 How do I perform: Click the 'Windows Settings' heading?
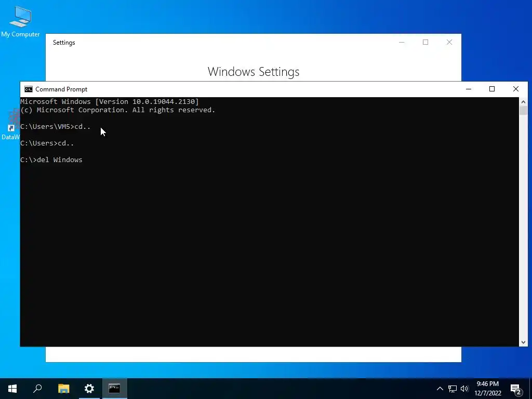tap(254, 72)
